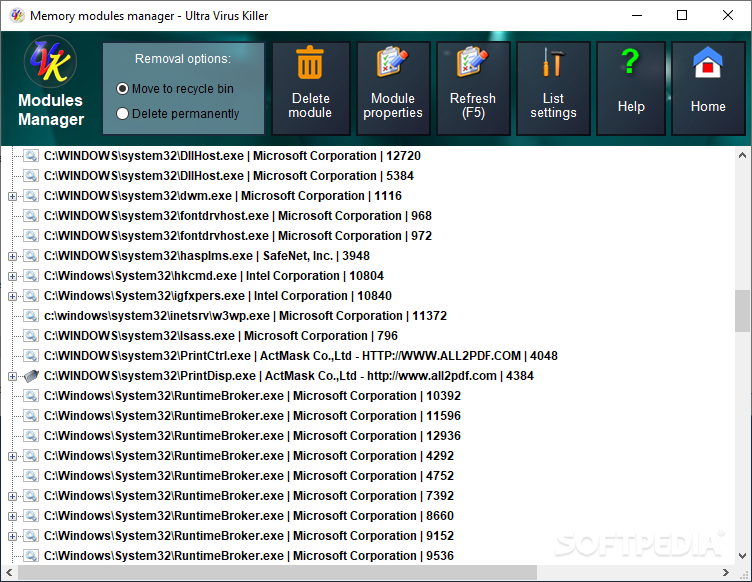This screenshot has height=582, width=752.
Task: Click the Help button label
Action: tap(631, 106)
